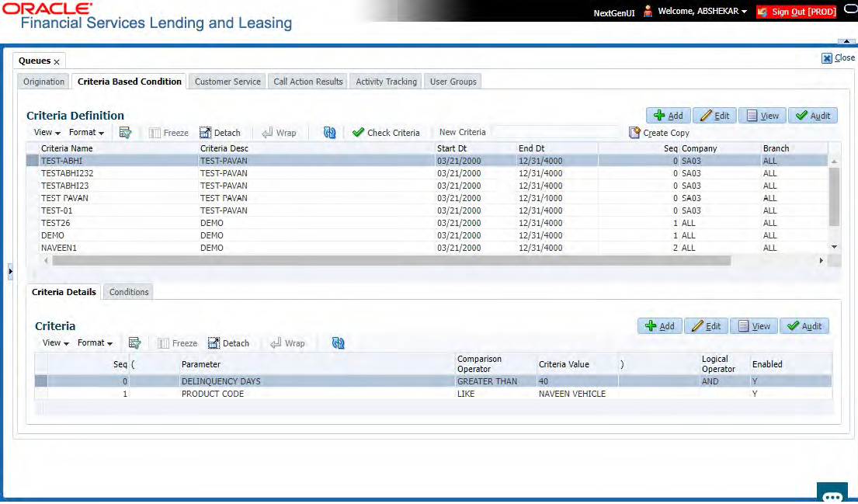Click the Refresh icon in Criteria Definition toolbar
This screenshot has height=504, width=858.
click(330, 133)
